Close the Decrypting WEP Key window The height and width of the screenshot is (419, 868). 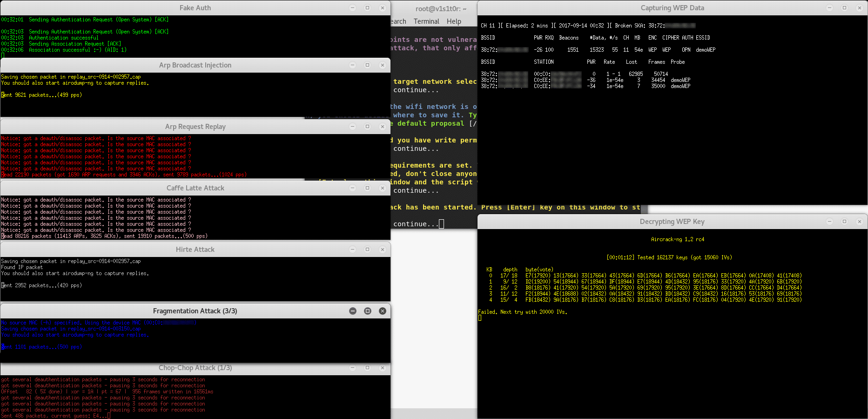point(859,222)
